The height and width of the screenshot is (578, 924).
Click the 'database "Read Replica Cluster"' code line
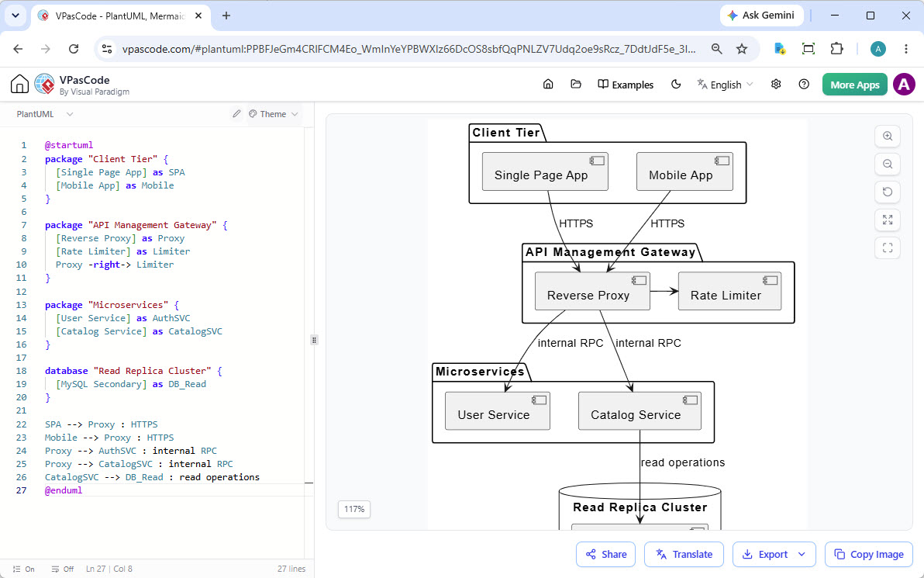134,370
